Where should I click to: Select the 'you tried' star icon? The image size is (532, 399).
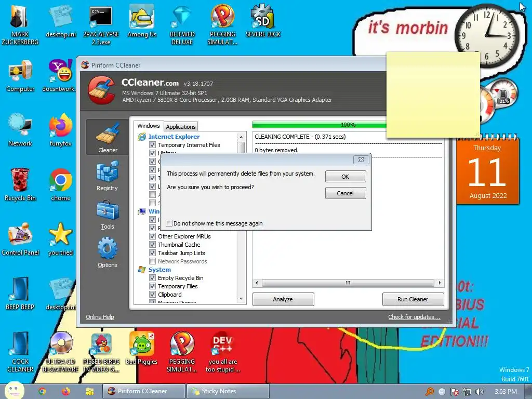click(x=60, y=240)
